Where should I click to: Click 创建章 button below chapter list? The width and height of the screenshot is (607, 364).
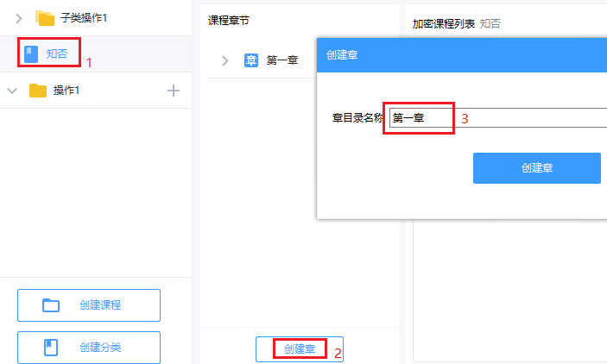click(300, 349)
